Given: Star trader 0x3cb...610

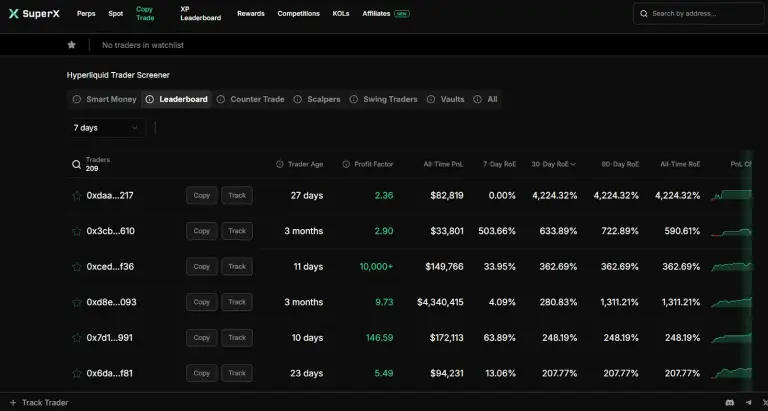Looking at the screenshot, I should [x=77, y=231].
